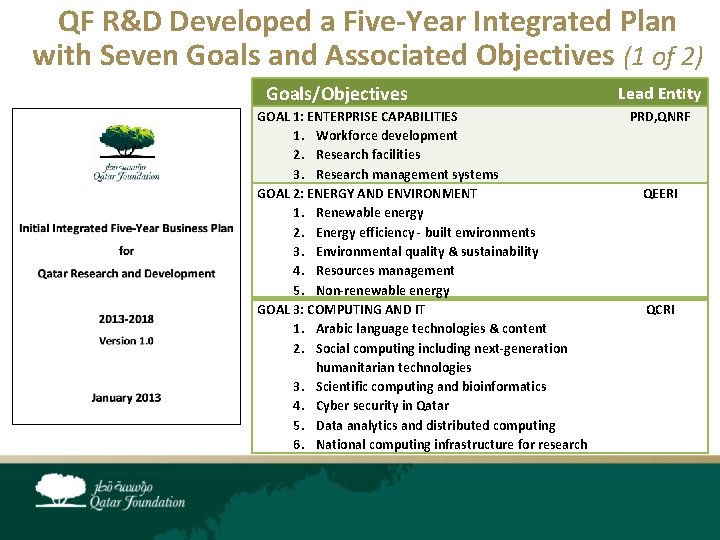Click the Qatar Foundation tree logo in footer
This screenshot has width=720, height=540.
tap(61, 491)
